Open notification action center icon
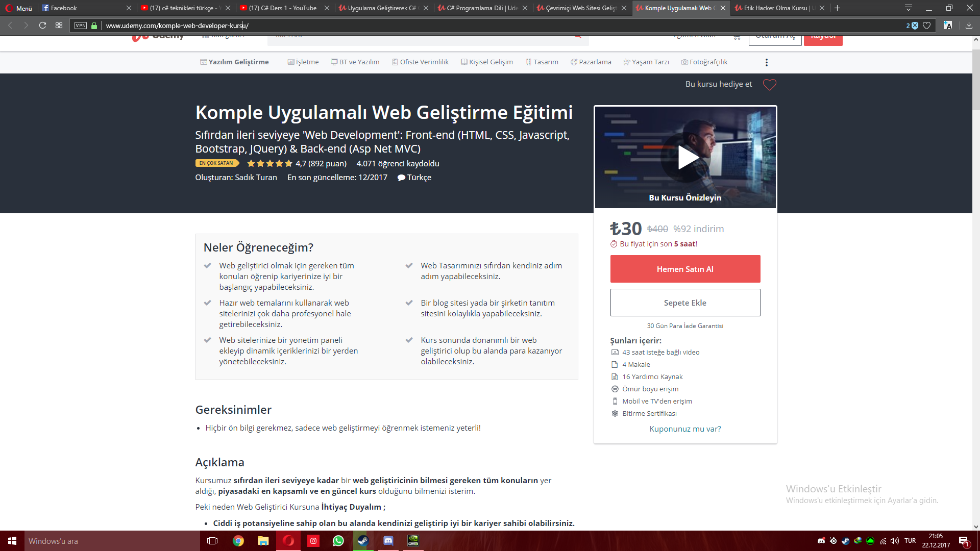 (964, 541)
